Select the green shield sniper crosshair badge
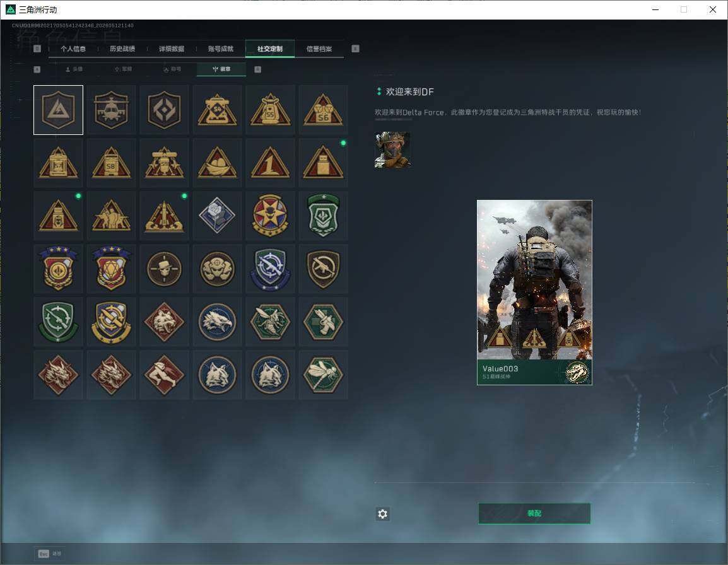This screenshot has height=565, width=728. (x=58, y=322)
